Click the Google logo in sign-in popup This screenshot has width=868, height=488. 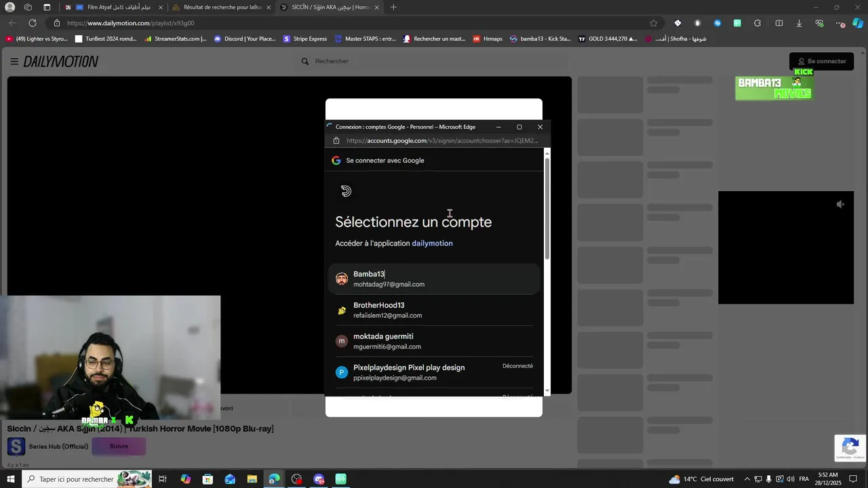pos(336,161)
